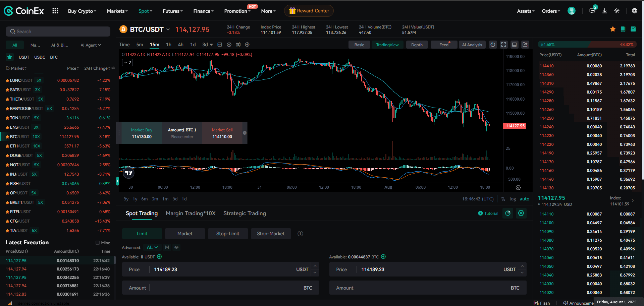This screenshot has height=306, width=644.
Task: Click the candlestick compare icon
Action: point(238,45)
